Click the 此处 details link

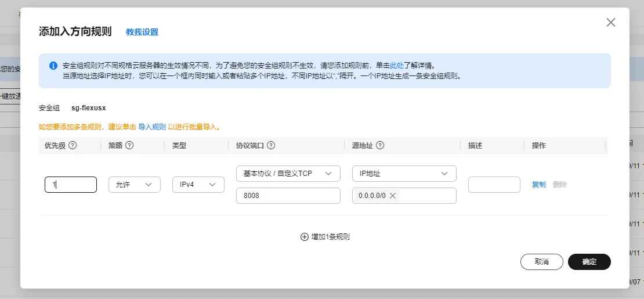pos(396,66)
